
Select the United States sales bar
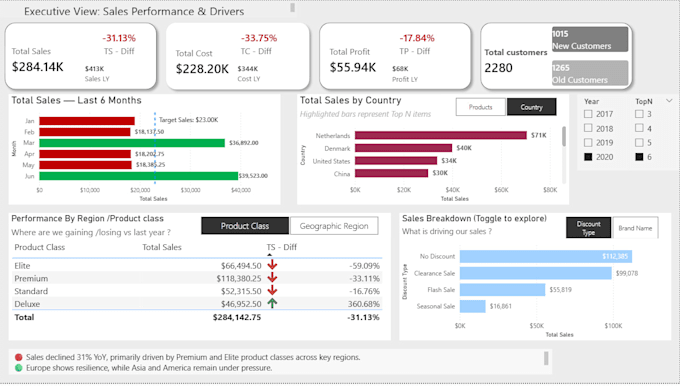[396, 160]
